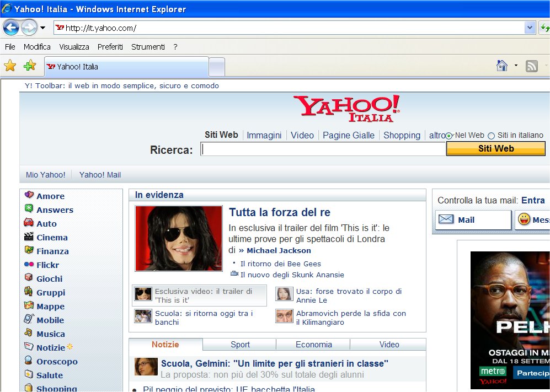550x392 pixels.
Task: Select the Siti Web search tab
Action: pos(221,135)
